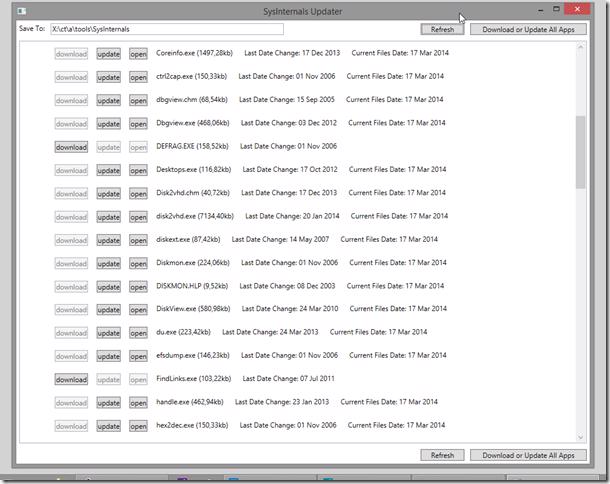Click the Save To label
Image resolution: width=610 pixels, height=484 pixels.
pyautogui.click(x=32, y=29)
